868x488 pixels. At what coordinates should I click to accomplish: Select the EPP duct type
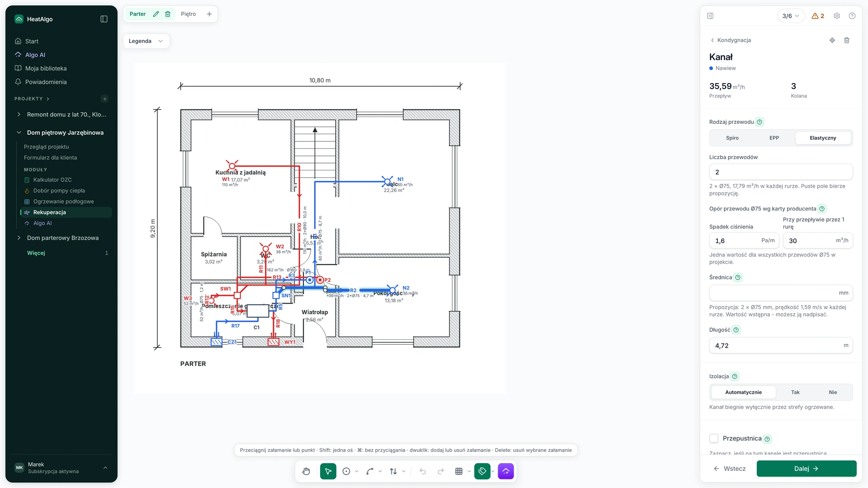[x=774, y=138]
